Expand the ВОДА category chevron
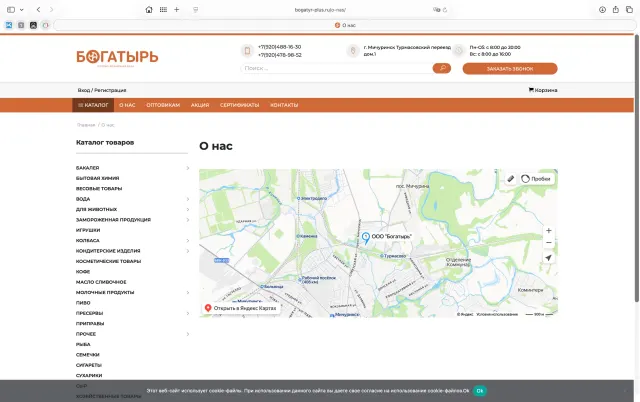This screenshot has height=402, width=640. pyautogui.click(x=188, y=199)
